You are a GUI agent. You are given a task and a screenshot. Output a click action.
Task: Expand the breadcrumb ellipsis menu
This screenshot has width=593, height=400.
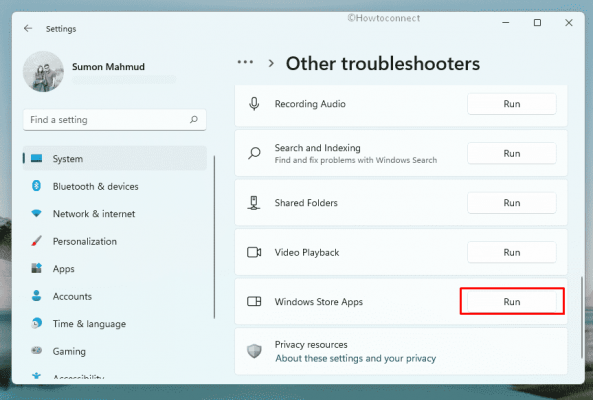[245, 62]
